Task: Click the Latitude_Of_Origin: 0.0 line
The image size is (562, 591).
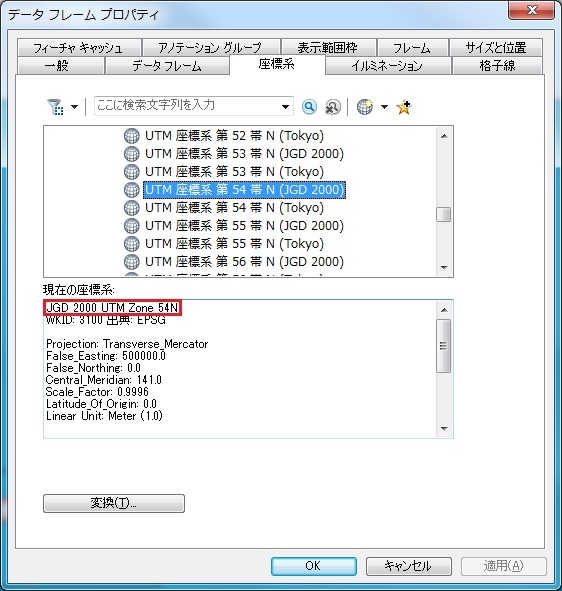Action: [x=101, y=404]
